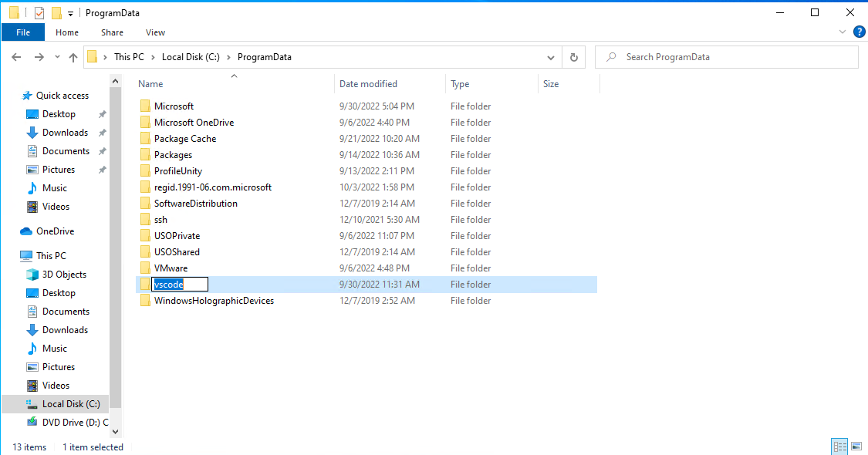Open Quick access in the navigation pane

(62, 95)
